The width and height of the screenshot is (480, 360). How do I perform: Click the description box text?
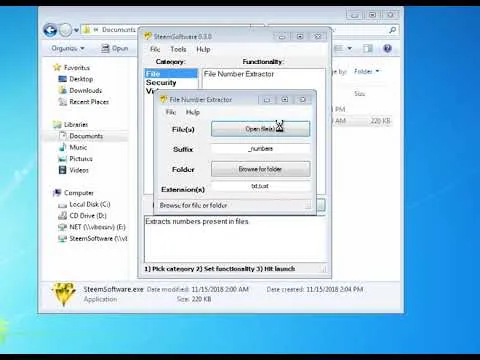197,221
